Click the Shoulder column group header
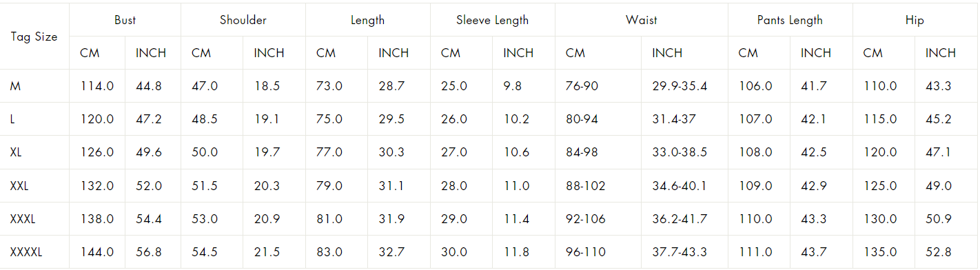 point(243,20)
